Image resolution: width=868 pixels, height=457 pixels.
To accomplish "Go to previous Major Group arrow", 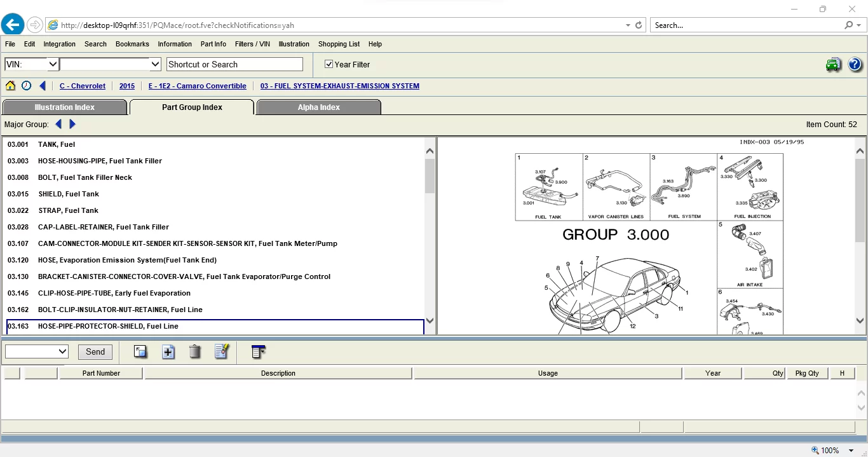I will (58, 124).
